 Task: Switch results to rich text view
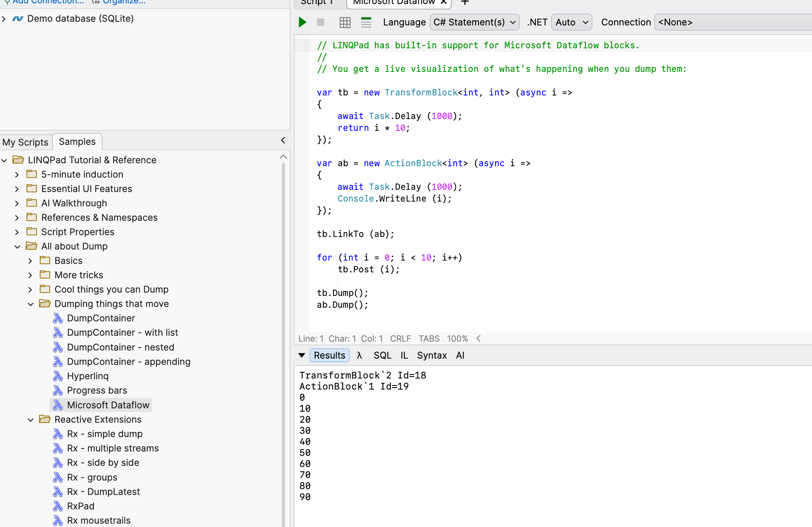click(366, 22)
